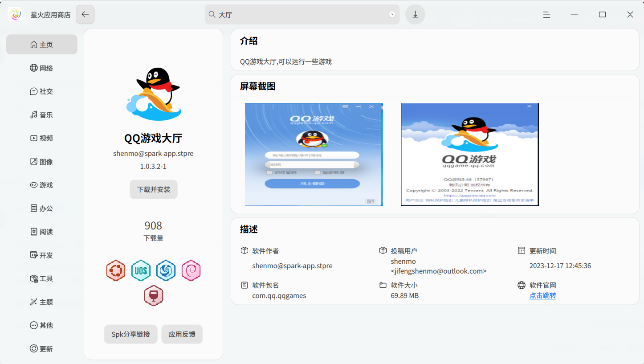Open the 更新 updates section
Screen dimensions: 644x364
[42, 349]
